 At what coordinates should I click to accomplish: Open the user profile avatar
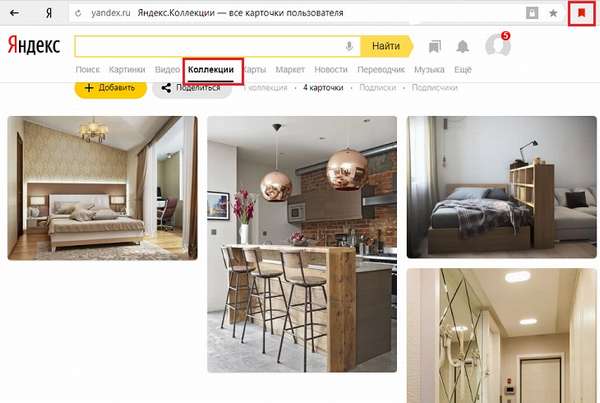497,45
